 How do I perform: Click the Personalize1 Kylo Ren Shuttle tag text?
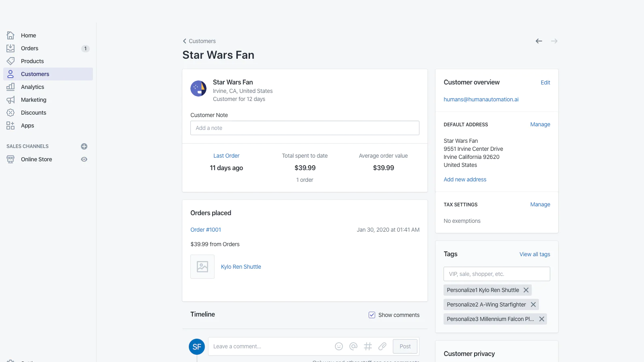483,290
